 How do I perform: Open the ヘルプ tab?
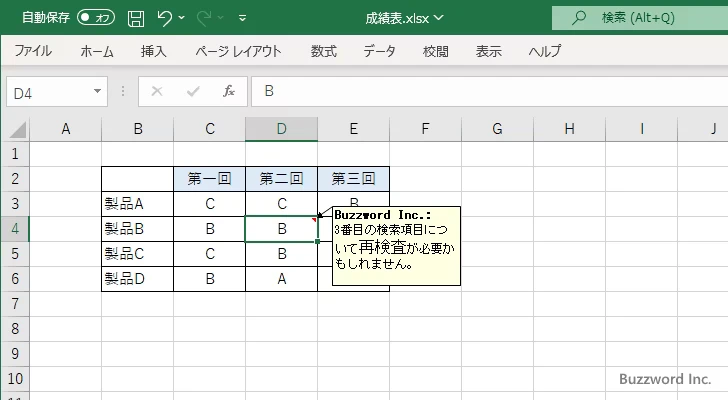[545, 51]
